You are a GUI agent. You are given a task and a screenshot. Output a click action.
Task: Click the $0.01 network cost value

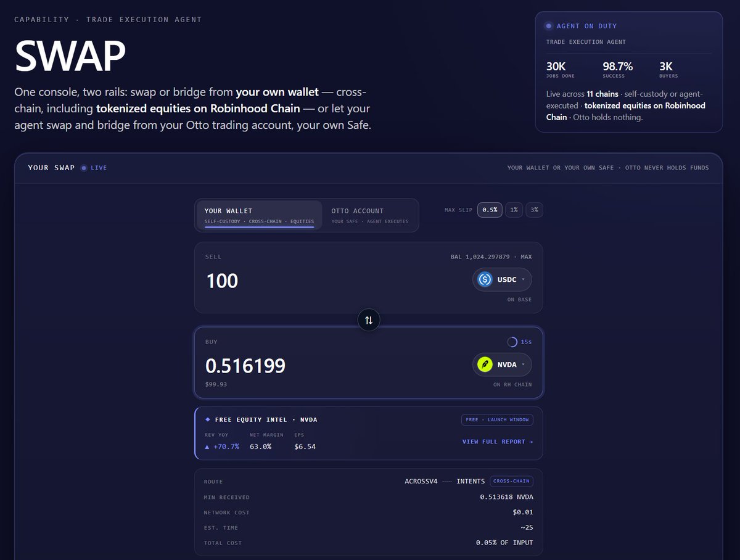pyautogui.click(x=523, y=512)
